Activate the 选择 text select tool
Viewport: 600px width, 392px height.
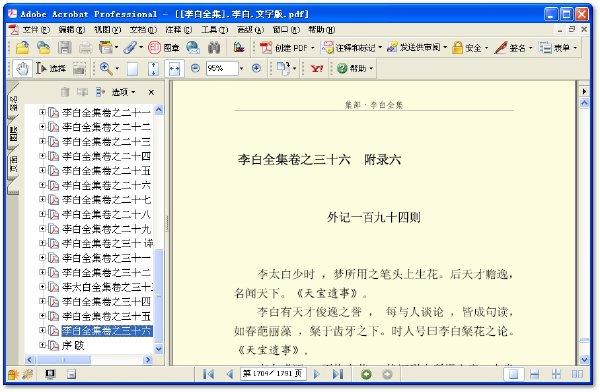(51, 69)
